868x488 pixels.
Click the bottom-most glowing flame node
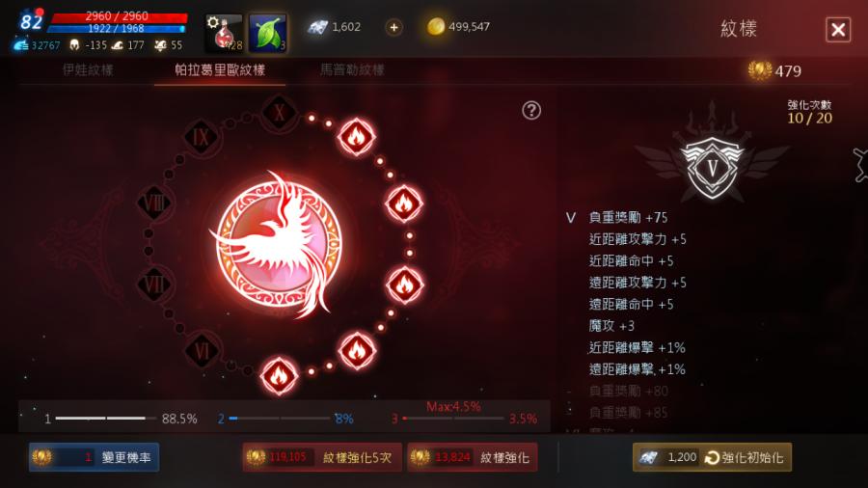pos(279,376)
